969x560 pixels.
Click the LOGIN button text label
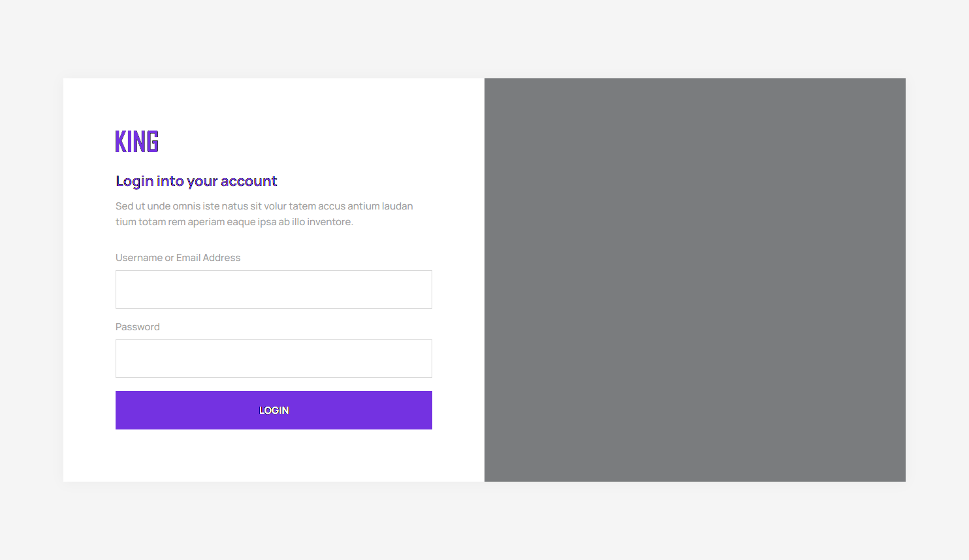point(274,410)
